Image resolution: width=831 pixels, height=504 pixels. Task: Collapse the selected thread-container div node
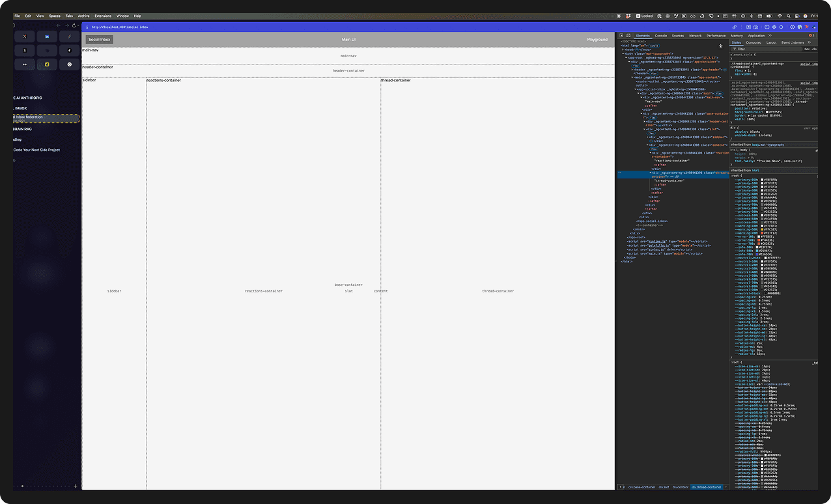[x=651, y=173]
